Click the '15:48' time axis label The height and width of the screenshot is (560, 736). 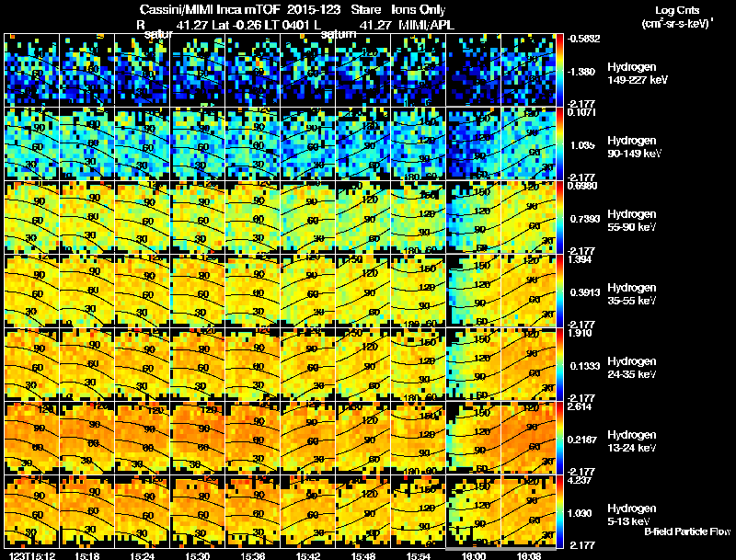362,555
